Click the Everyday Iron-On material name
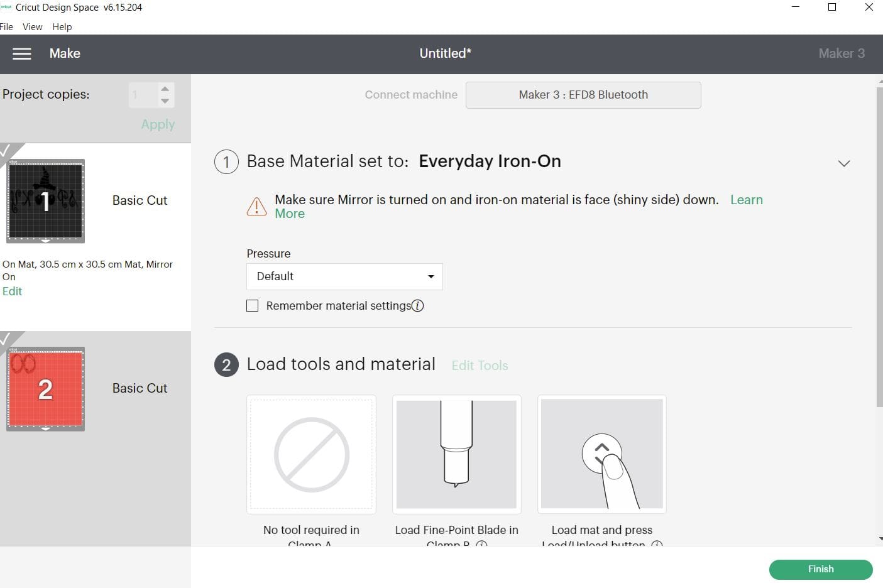The height and width of the screenshot is (588, 883). tap(490, 161)
